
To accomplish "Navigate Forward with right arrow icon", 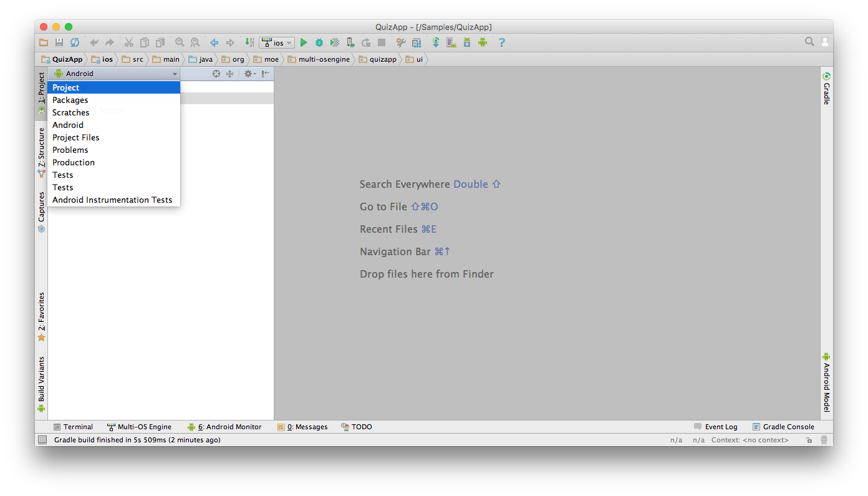I will click(230, 42).
